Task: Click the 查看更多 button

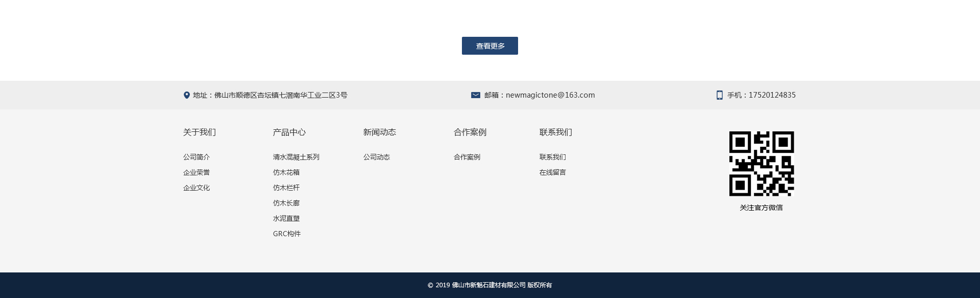Action: tap(489, 46)
